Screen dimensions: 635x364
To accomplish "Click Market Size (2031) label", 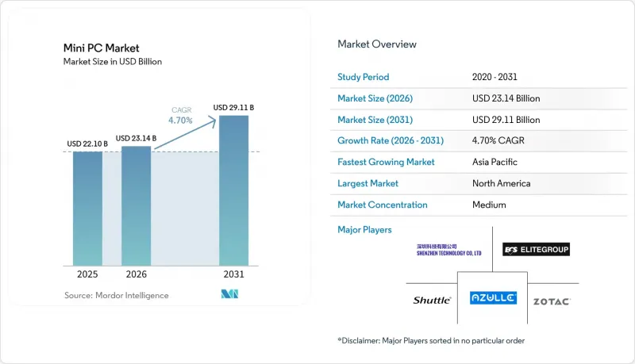I will pos(375,120).
